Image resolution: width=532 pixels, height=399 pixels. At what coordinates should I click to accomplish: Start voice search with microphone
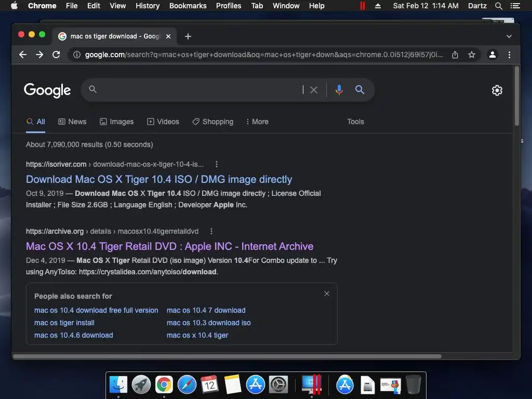[x=339, y=90]
